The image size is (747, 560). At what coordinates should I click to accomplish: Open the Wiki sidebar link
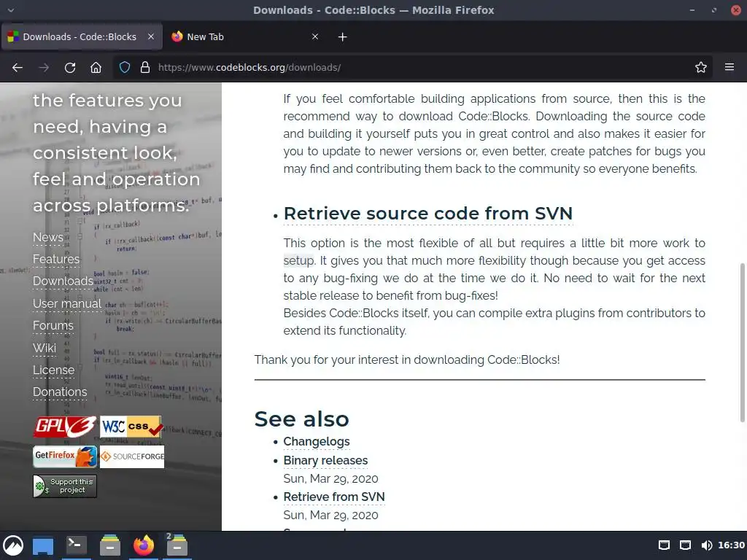click(x=44, y=348)
